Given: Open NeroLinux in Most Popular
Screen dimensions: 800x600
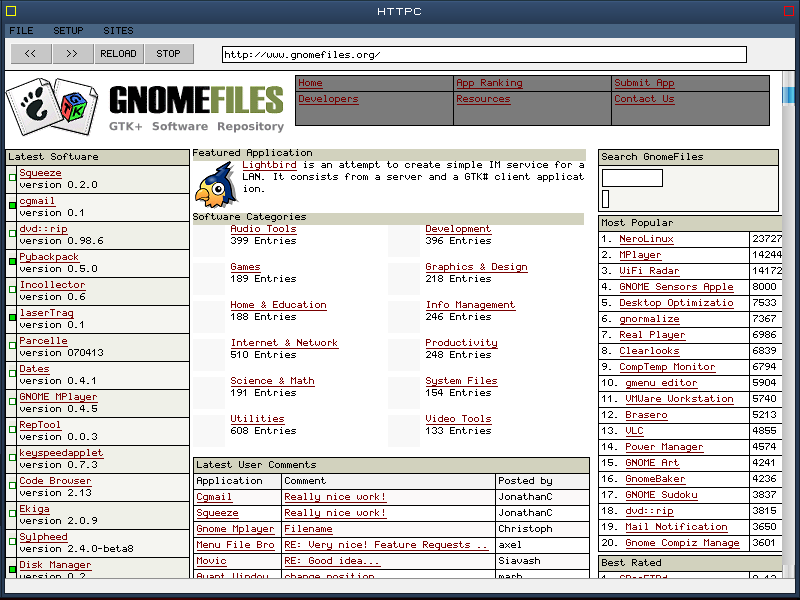Looking at the screenshot, I should click(646, 239).
